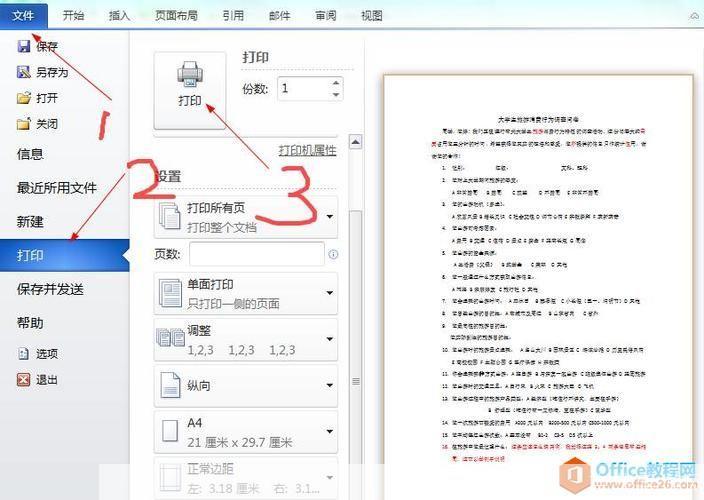Click the Close document icon

click(24, 124)
